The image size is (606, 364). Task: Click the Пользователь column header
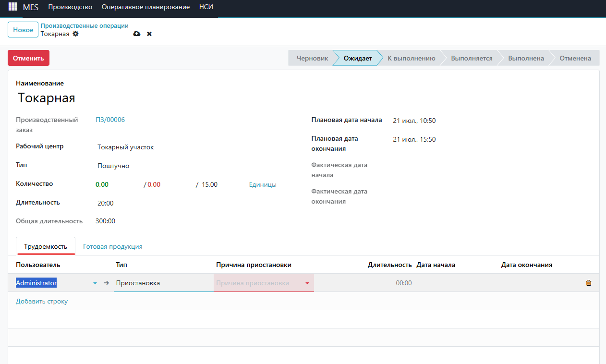pyautogui.click(x=38, y=265)
